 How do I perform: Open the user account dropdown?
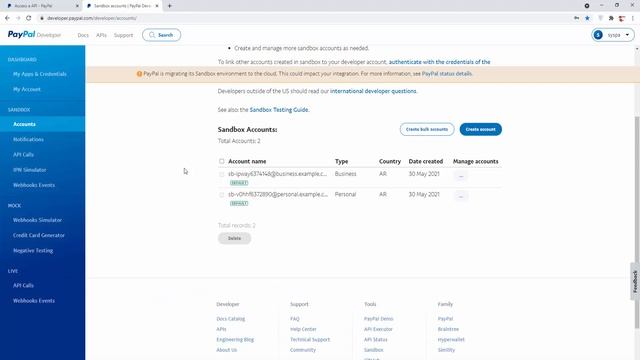[x=613, y=35]
